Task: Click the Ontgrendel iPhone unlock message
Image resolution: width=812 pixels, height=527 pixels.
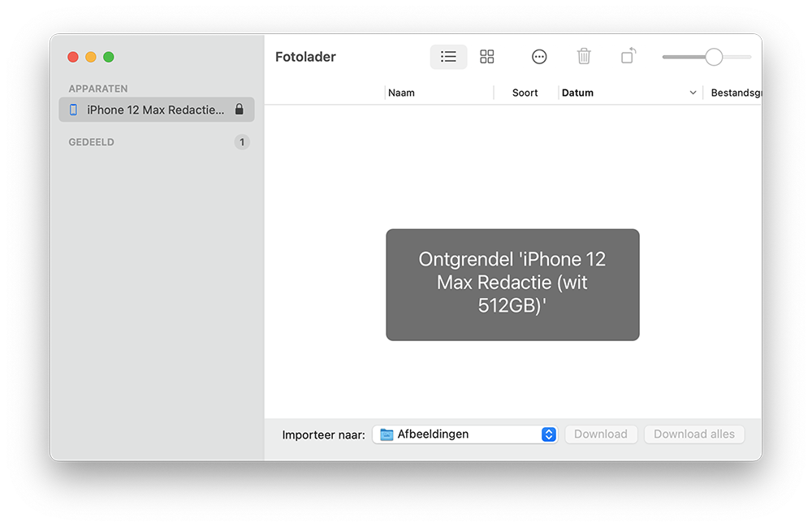Action: 512,285
